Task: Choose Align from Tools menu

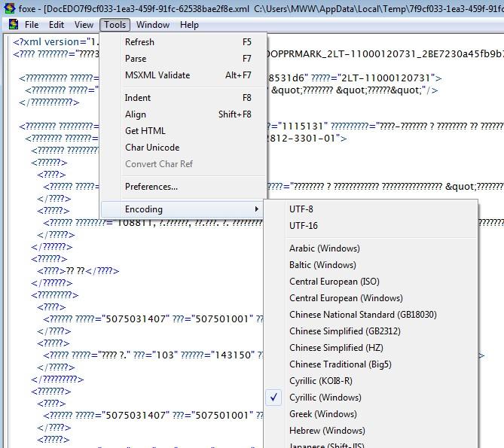Action: 136,114
